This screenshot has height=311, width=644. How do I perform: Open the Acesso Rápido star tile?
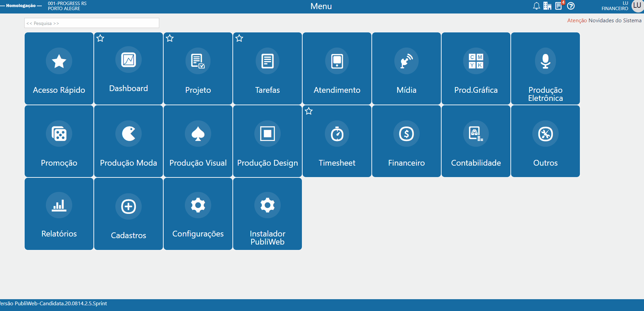click(59, 68)
